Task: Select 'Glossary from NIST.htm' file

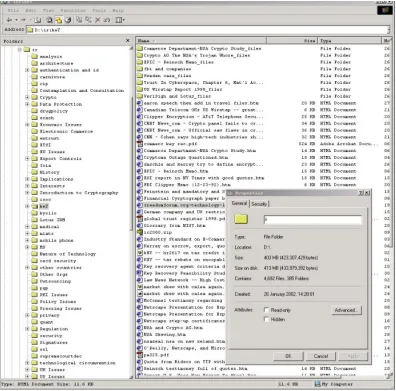Action: [x=174, y=225]
